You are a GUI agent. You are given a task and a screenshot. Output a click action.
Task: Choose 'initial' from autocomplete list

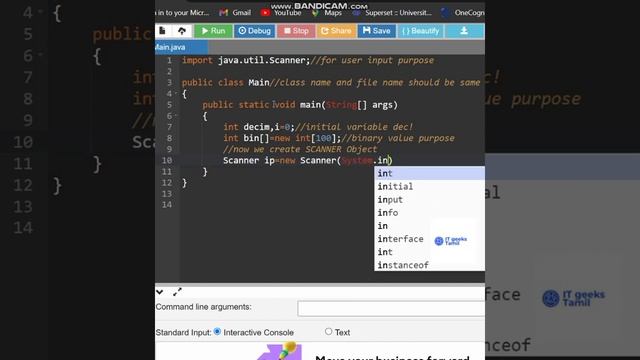click(429, 187)
